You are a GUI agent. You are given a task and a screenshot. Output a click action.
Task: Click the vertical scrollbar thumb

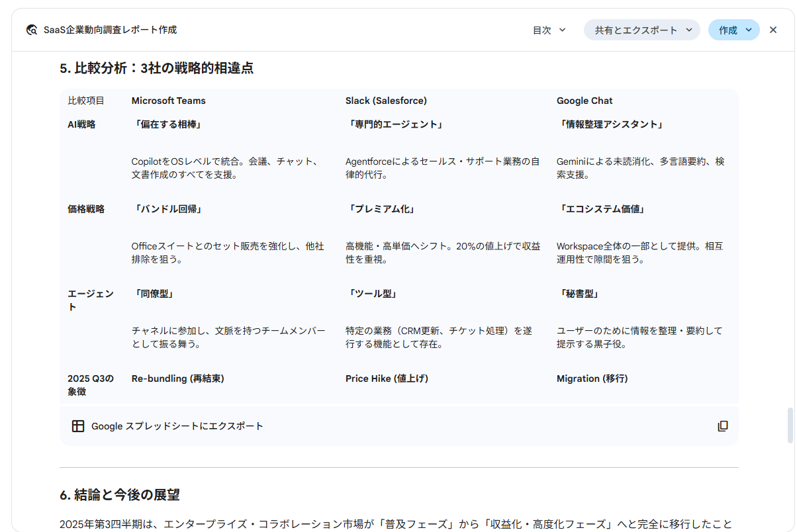tap(790, 426)
